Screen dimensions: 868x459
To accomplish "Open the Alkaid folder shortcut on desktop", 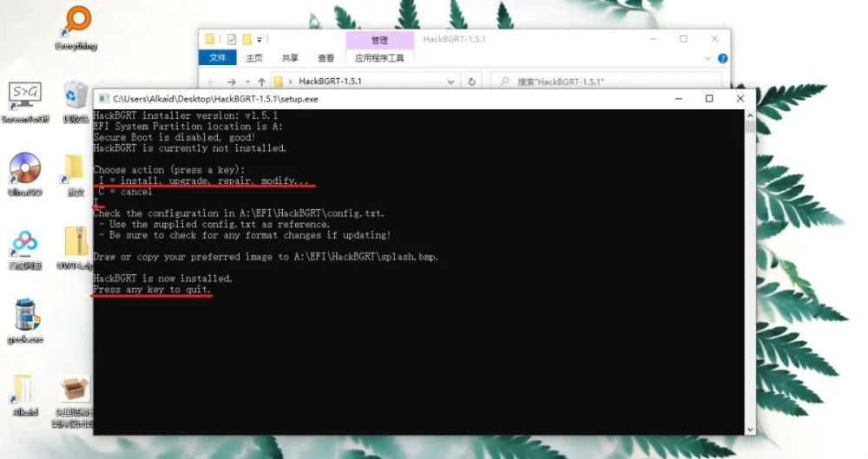I will coord(25,395).
